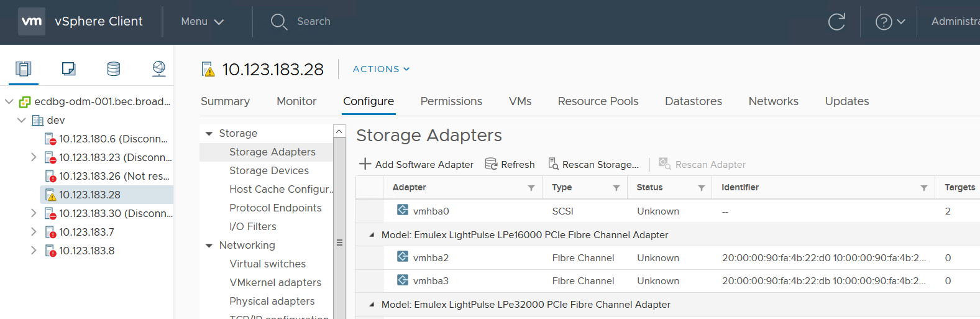
Task: Expand host 10.123.183.7 node
Action: [x=34, y=232]
